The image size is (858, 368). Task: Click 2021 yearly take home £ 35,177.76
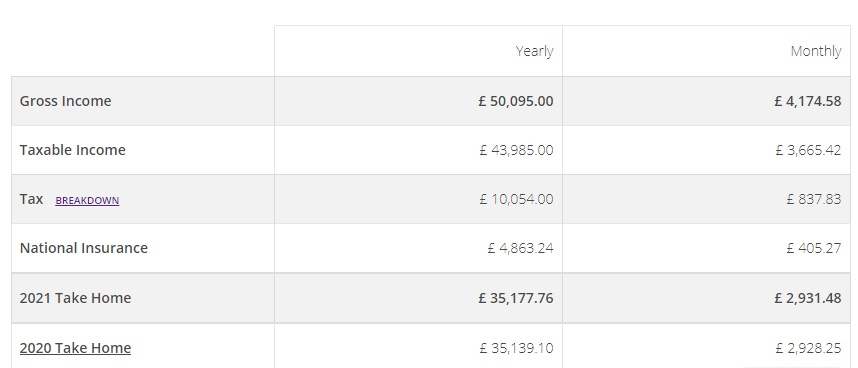point(516,298)
